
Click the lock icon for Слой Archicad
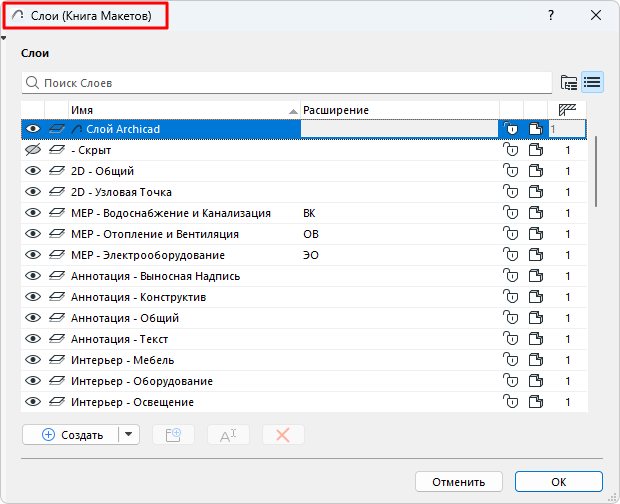pos(511,129)
